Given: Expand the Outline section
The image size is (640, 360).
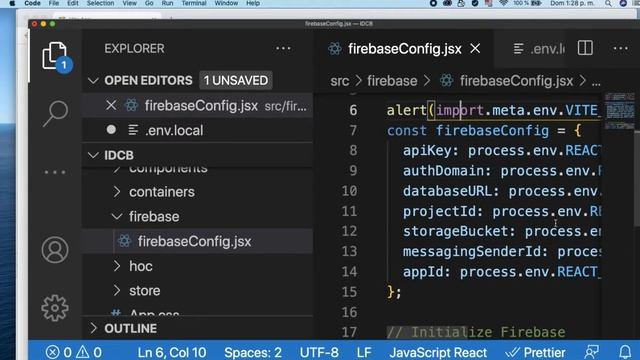Looking at the screenshot, I should tap(93, 328).
